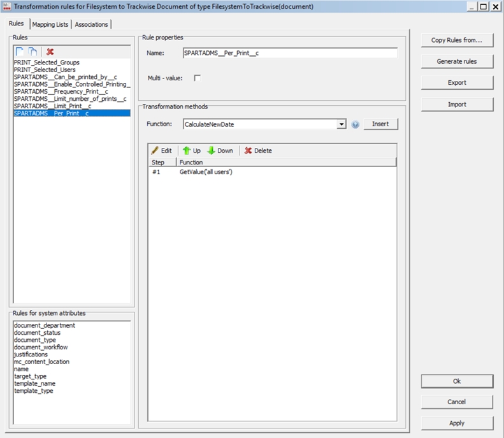
Task: Open function help via question mark icon
Action: [x=356, y=124]
